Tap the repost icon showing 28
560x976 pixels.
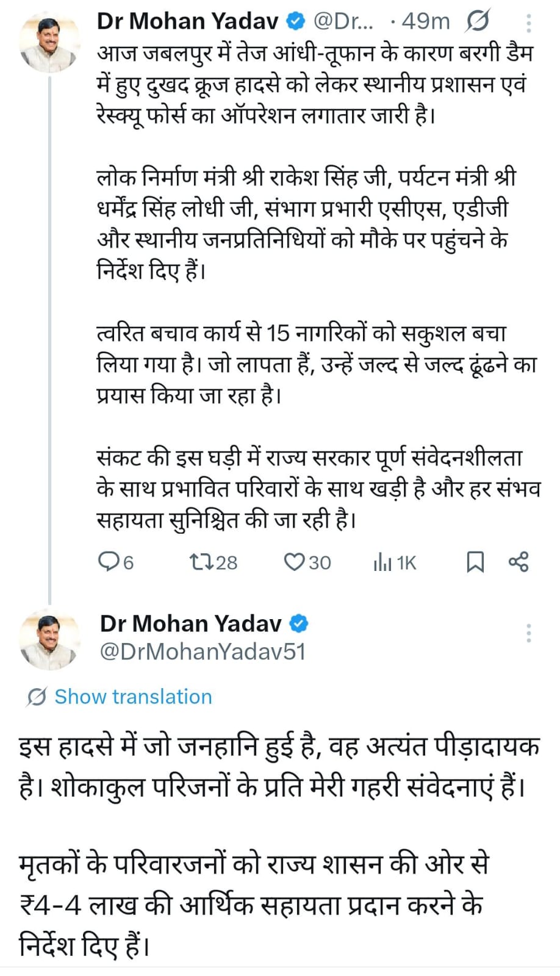[x=200, y=561]
